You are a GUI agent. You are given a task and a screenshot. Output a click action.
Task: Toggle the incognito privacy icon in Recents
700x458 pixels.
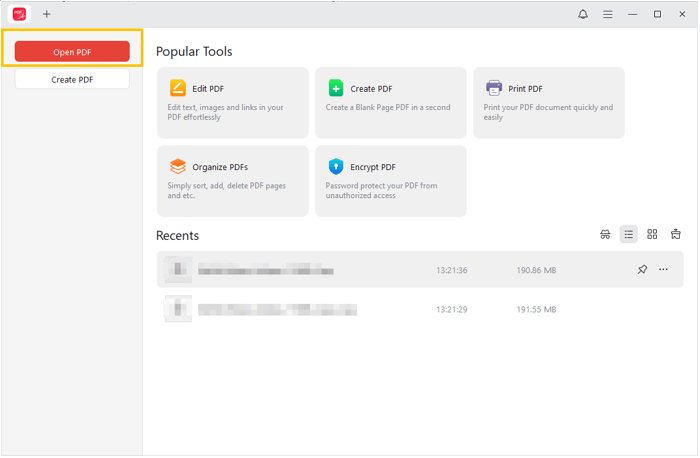[605, 234]
